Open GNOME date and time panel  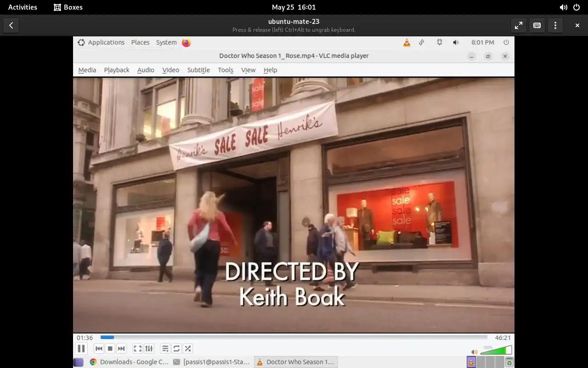coord(294,7)
